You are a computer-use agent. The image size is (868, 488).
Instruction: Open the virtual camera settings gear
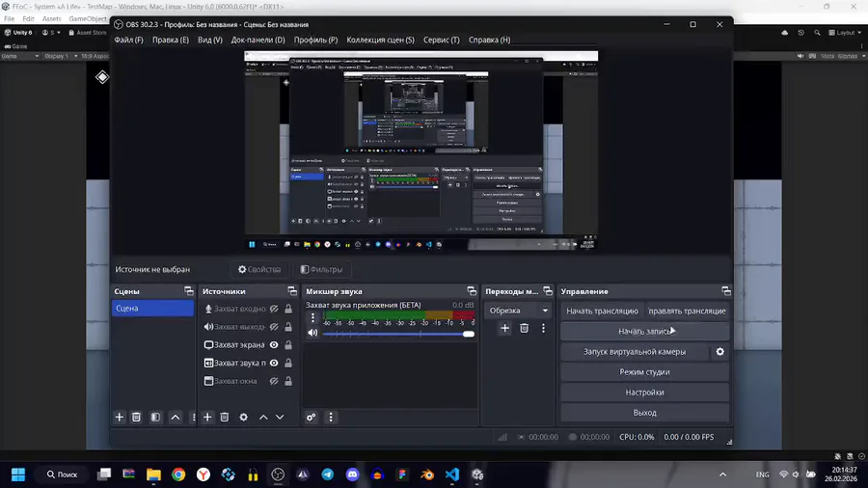pyautogui.click(x=719, y=352)
